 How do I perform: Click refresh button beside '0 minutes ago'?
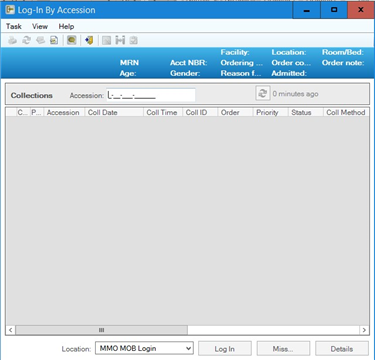[263, 94]
